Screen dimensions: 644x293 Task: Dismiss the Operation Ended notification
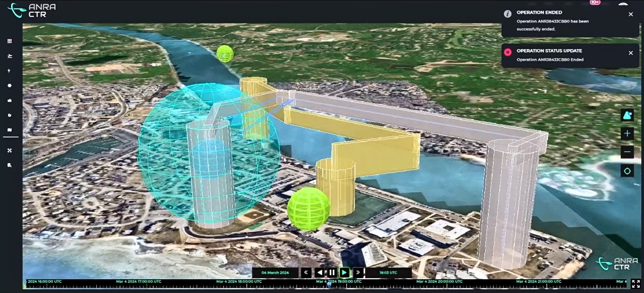point(631,14)
